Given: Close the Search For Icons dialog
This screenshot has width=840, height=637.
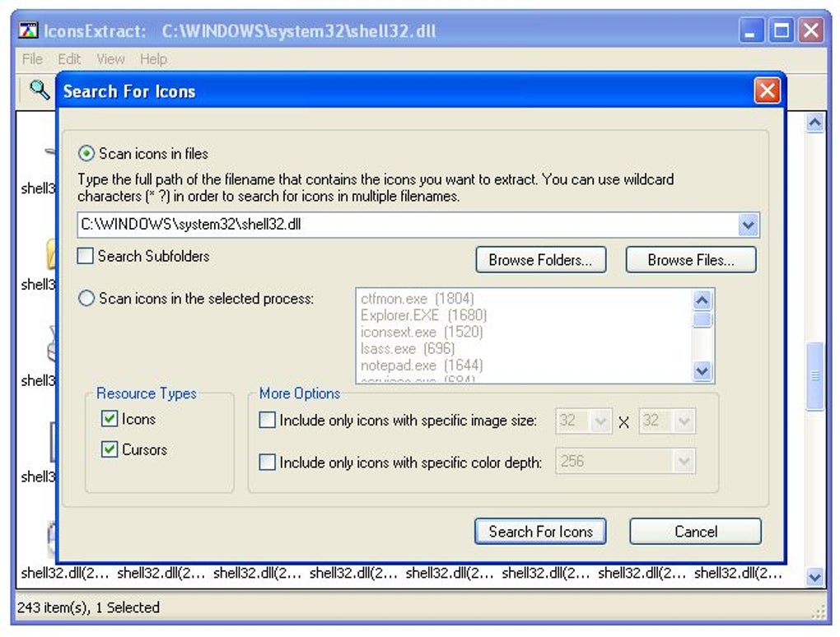Looking at the screenshot, I should tap(767, 91).
